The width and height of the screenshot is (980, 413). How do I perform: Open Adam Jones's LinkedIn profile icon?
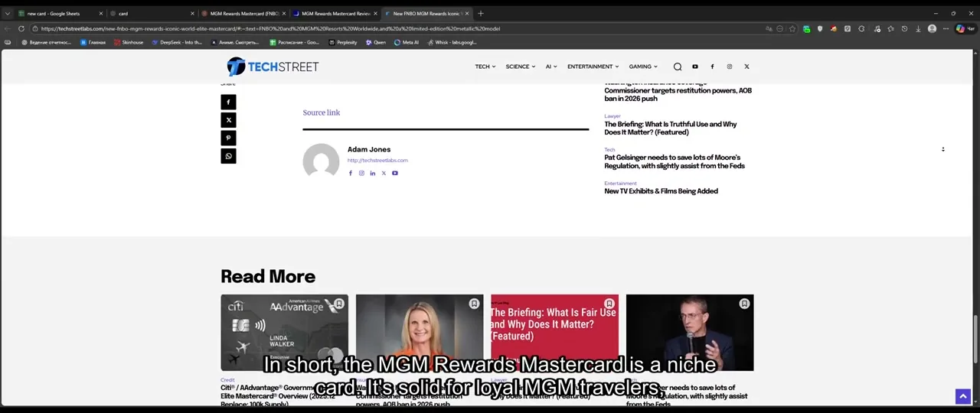373,173
